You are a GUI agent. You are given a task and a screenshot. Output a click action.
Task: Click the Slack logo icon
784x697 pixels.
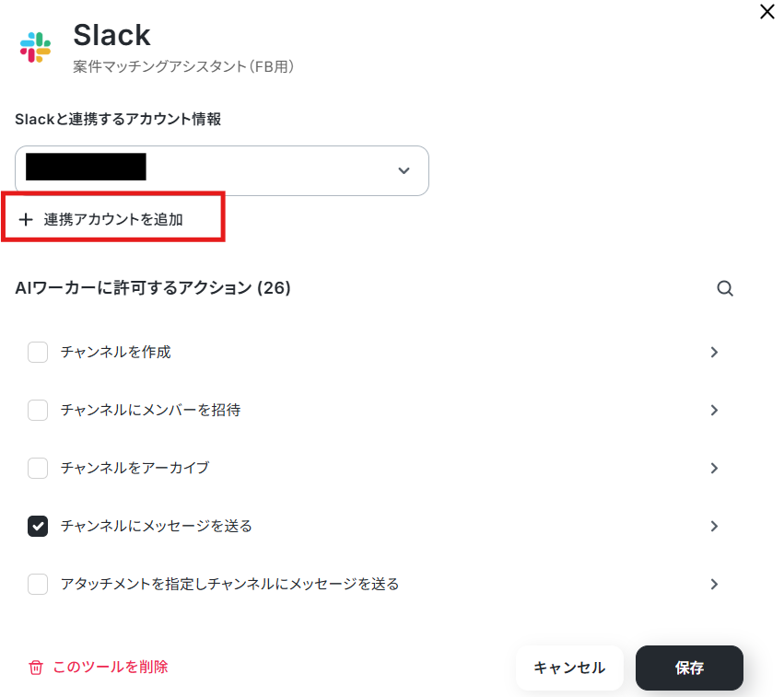point(35,47)
